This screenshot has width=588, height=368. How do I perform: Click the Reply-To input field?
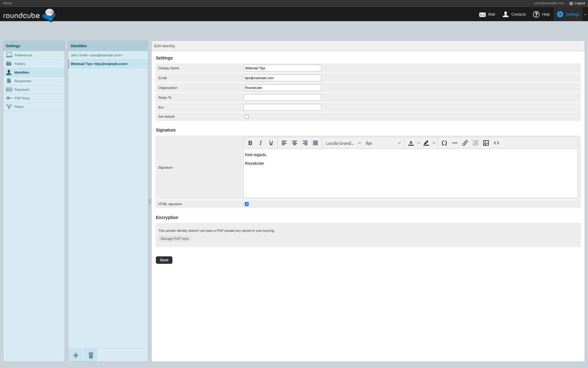coord(282,98)
